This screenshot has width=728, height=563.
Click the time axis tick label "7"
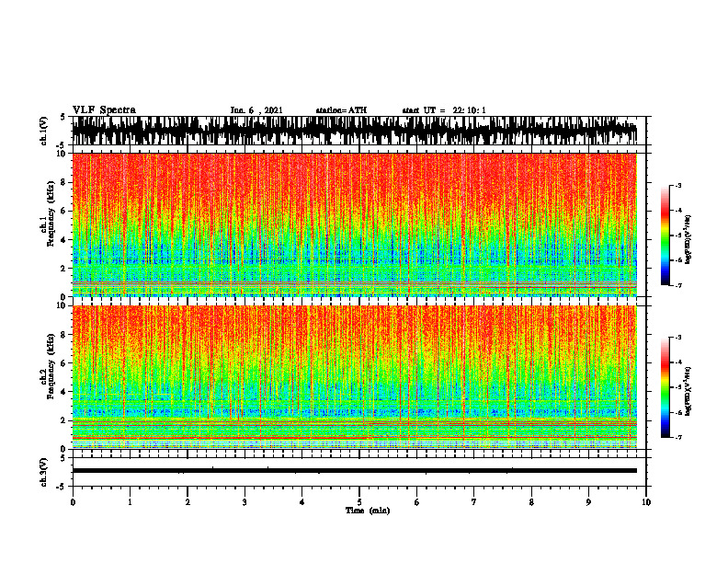(474, 502)
